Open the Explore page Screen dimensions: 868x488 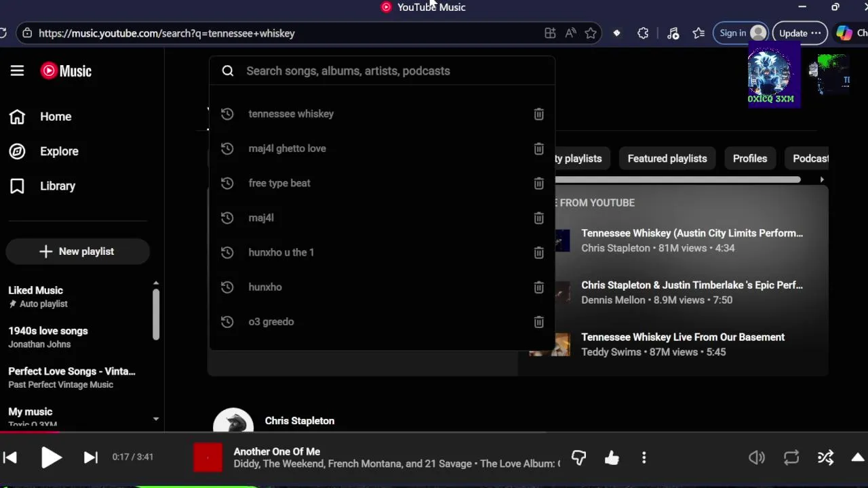[44, 151]
